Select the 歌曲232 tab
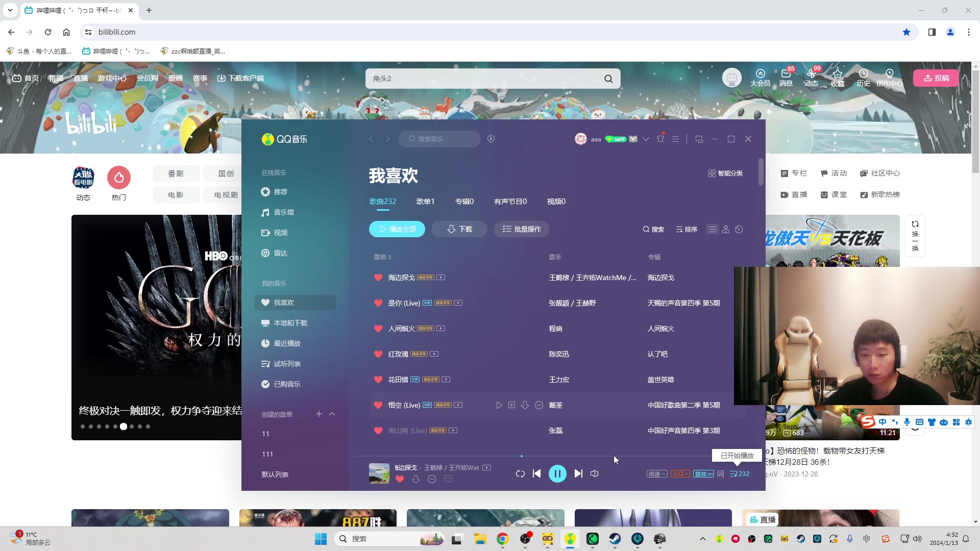 coord(383,202)
